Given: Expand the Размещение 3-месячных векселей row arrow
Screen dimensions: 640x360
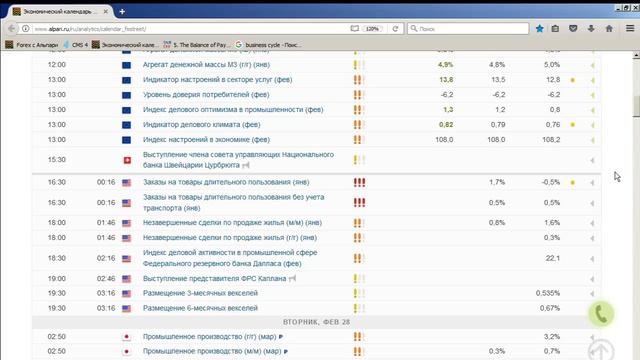Looking at the screenshot, I should (x=592, y=294).
